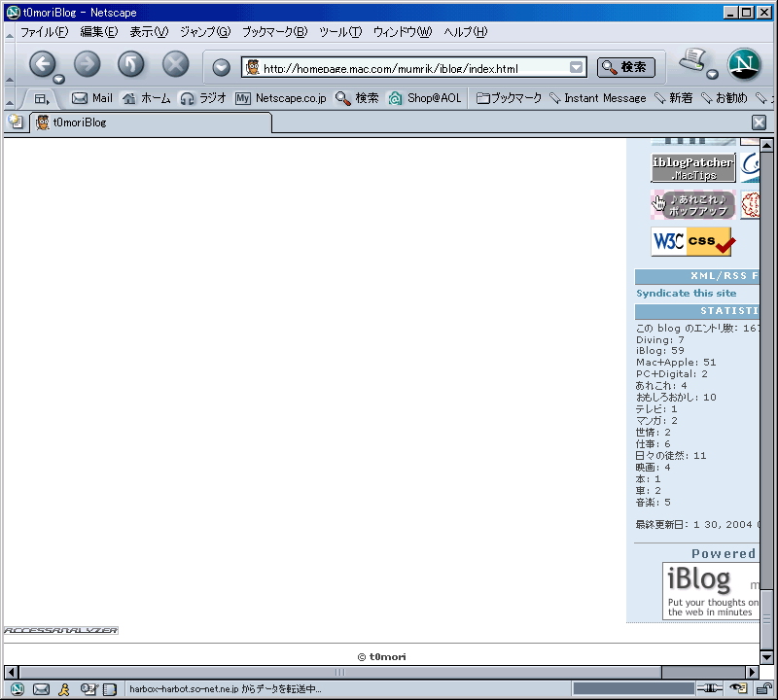
Task: Open the ツール(T) menu
Action: pyautogui.click(x=339, y=32)
